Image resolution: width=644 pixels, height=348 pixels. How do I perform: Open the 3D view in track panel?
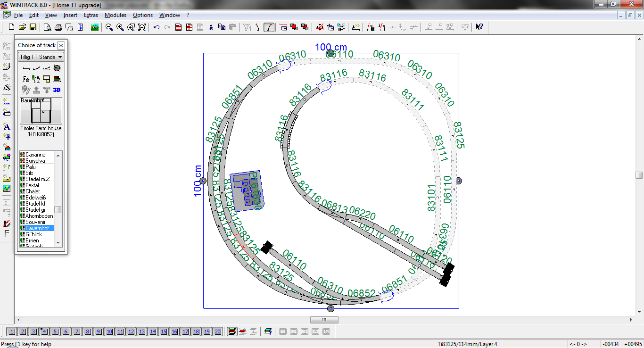57,90
